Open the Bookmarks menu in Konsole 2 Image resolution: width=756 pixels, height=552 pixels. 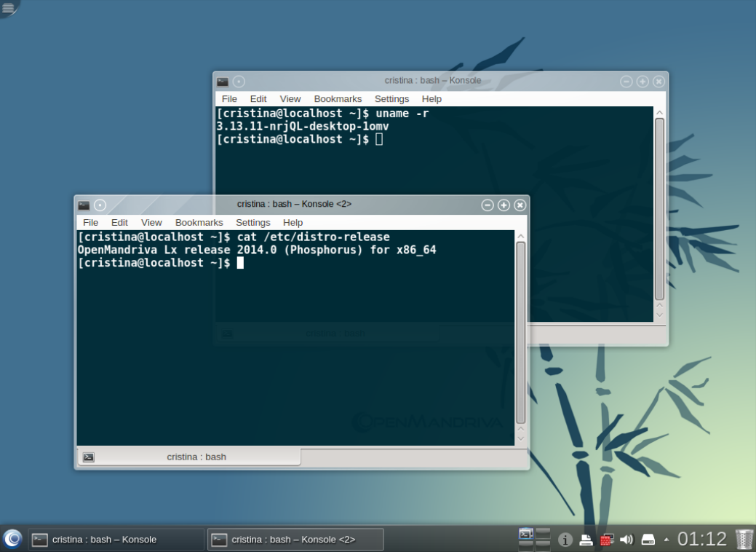pyautogui.click(x=199, y=223)
